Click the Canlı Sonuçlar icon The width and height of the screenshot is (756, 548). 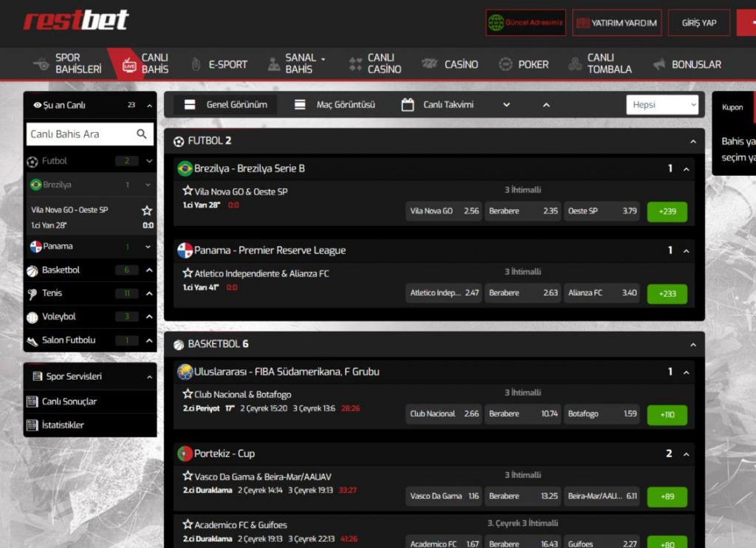pyautogui.click(x=32, y=401)
